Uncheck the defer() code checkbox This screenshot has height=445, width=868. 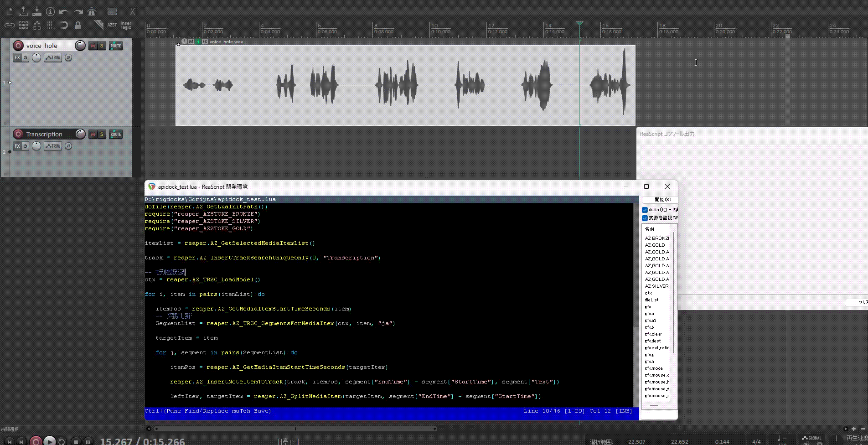[x=645, y=210]
